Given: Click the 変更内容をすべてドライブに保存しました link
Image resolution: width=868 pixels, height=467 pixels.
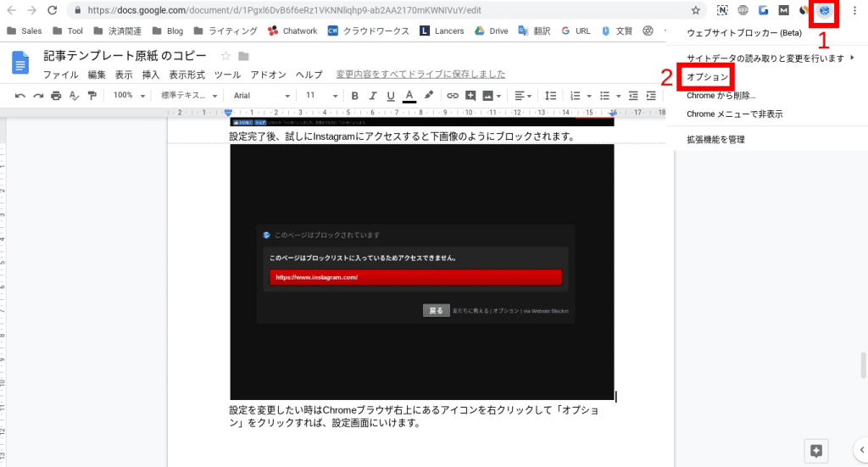Looking at the screenshot, I should [x=420, y=75].
